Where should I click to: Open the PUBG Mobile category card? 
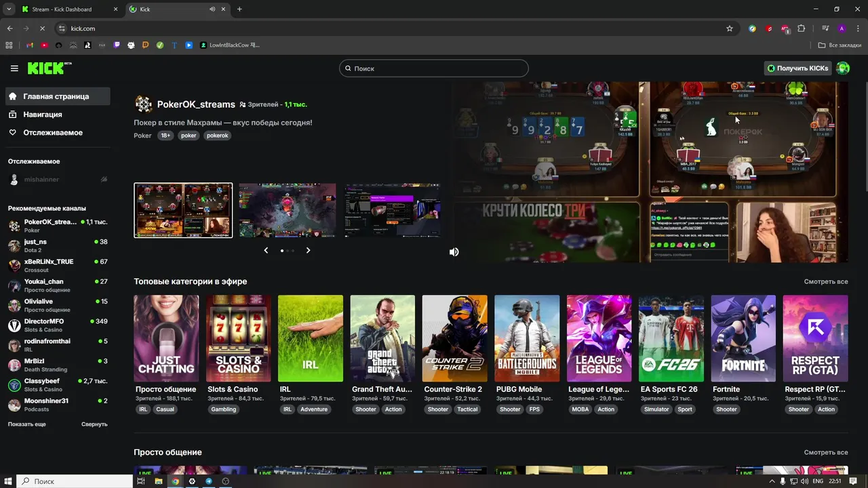click(527, 338)
